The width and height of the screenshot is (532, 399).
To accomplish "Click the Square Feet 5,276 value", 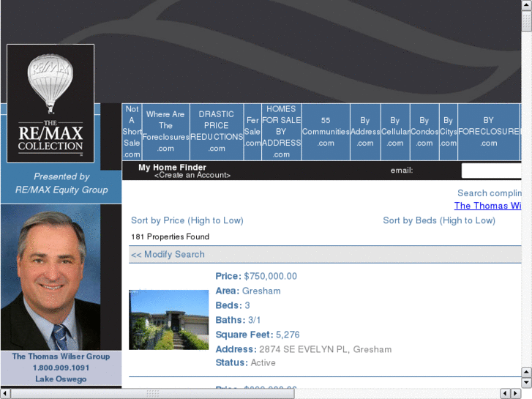I will click(288, 335).
